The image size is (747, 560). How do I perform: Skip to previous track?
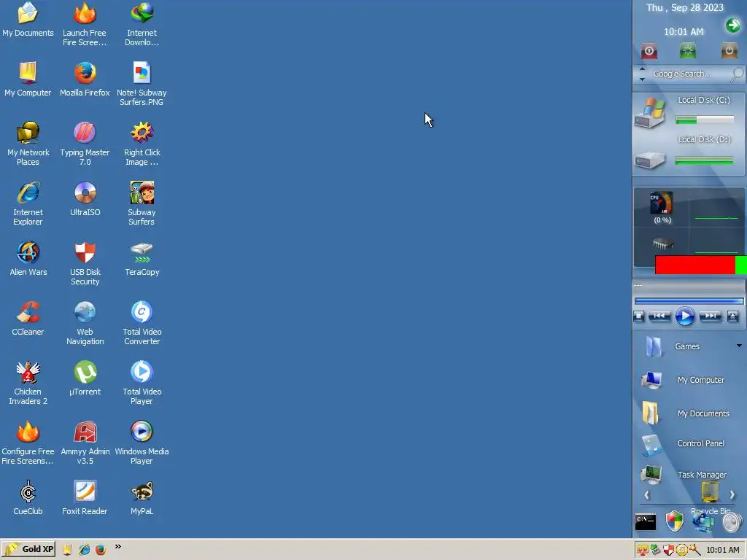659,316
